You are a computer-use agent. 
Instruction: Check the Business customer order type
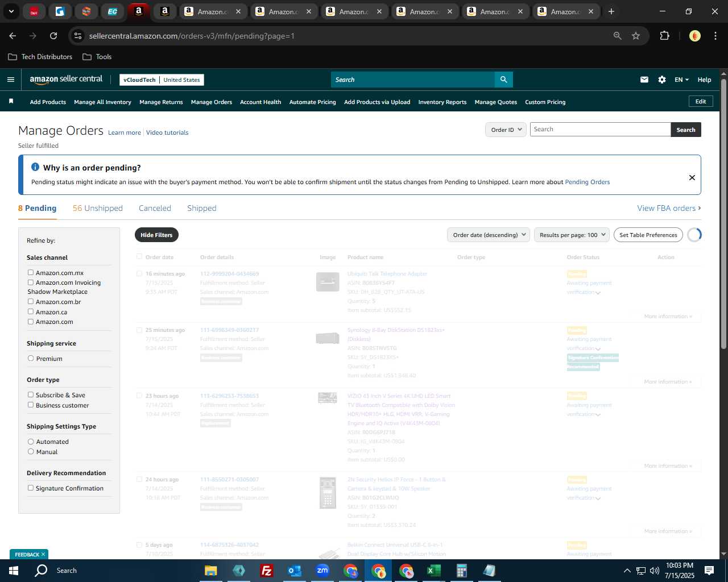pos(31,405)
